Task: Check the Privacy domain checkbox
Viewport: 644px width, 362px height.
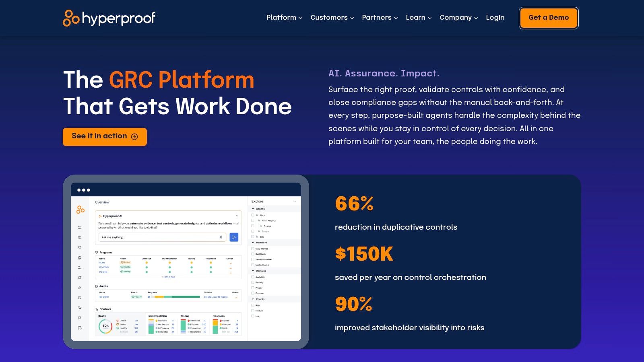Action: (253, 288)
